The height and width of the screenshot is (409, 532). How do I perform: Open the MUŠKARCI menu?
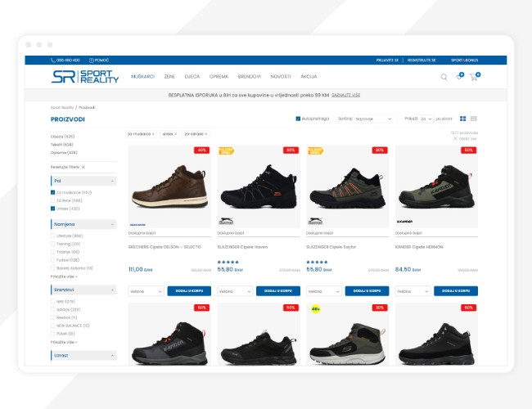tap(143, 77)
